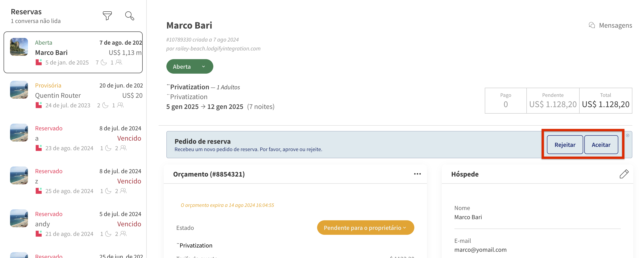Open Mensagens chat bubble icon
This screenshot has width=644, height=258.
tap(592, 25)
